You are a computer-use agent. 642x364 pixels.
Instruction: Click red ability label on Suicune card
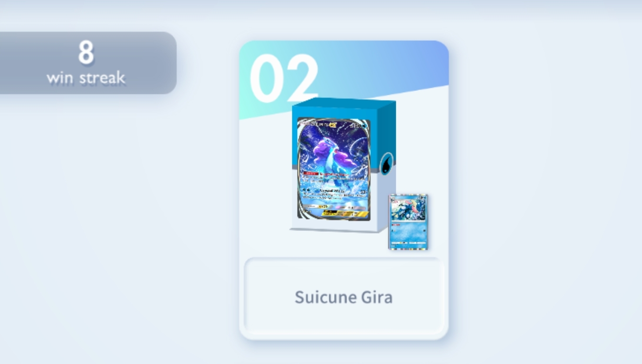tap(311, 174)
